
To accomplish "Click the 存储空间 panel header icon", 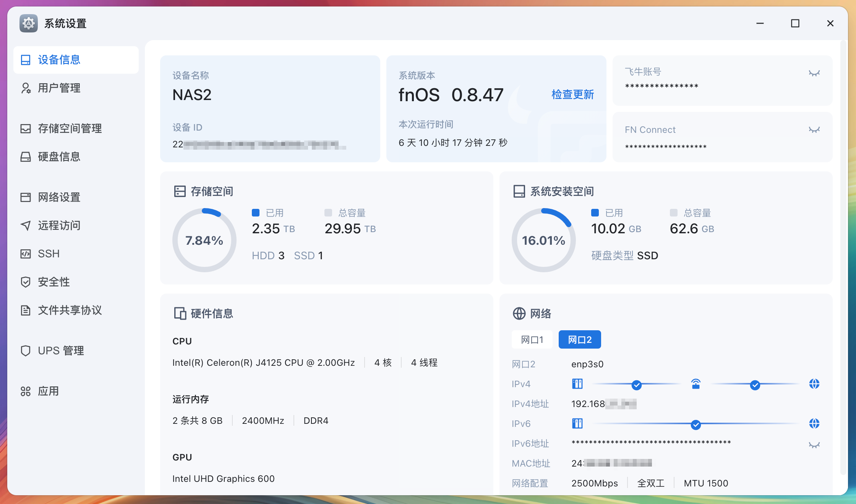I will point(180,191).
